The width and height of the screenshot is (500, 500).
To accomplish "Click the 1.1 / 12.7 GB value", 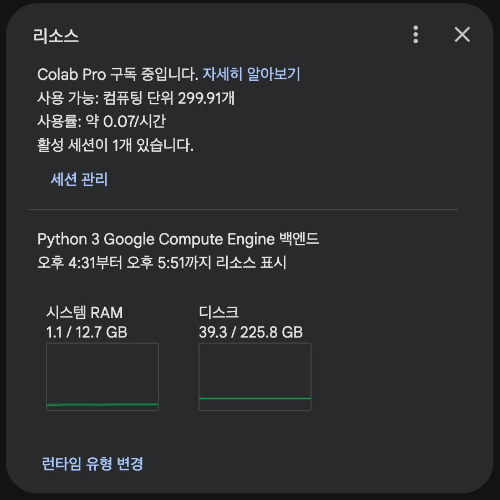I will pyautogui.click(x=87, y=332).
